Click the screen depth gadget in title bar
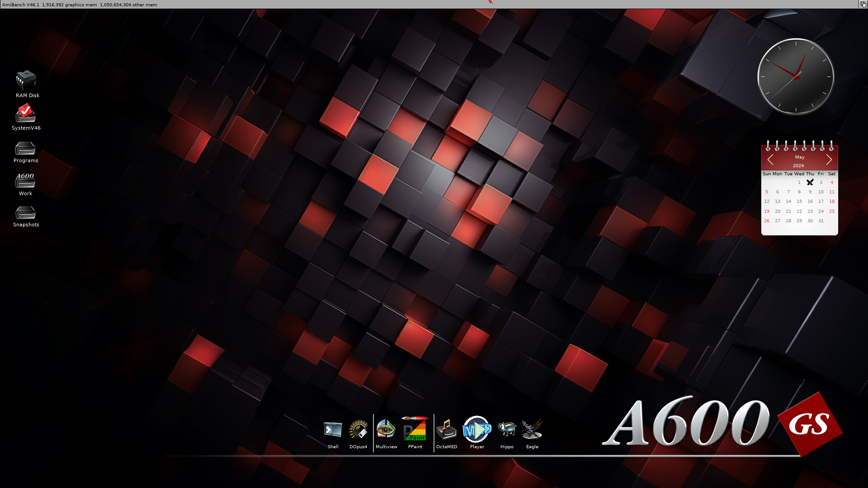Image resolution: width=868 pixels, height=488 pixels. click(x=863, y=4)
